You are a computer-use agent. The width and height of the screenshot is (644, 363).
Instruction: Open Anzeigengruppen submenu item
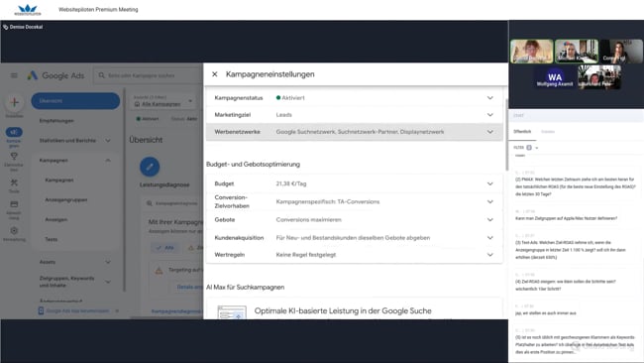pyautogui.click(x=66, y=199)
